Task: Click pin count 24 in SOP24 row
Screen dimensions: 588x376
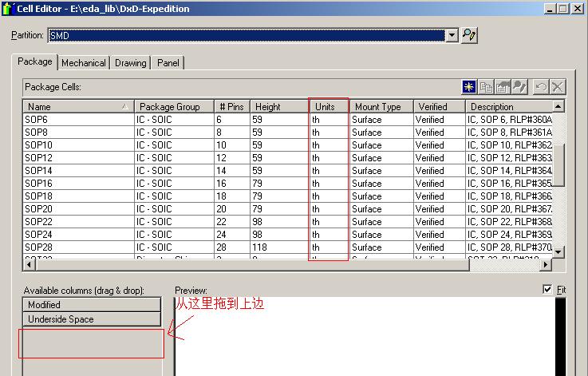Action: 221,235
